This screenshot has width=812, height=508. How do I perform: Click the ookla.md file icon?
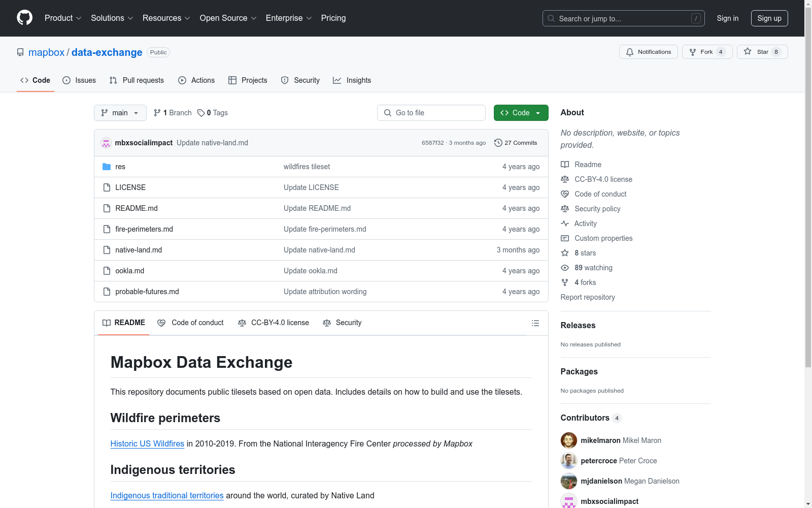pyautogui.click(x=107, y=271)
